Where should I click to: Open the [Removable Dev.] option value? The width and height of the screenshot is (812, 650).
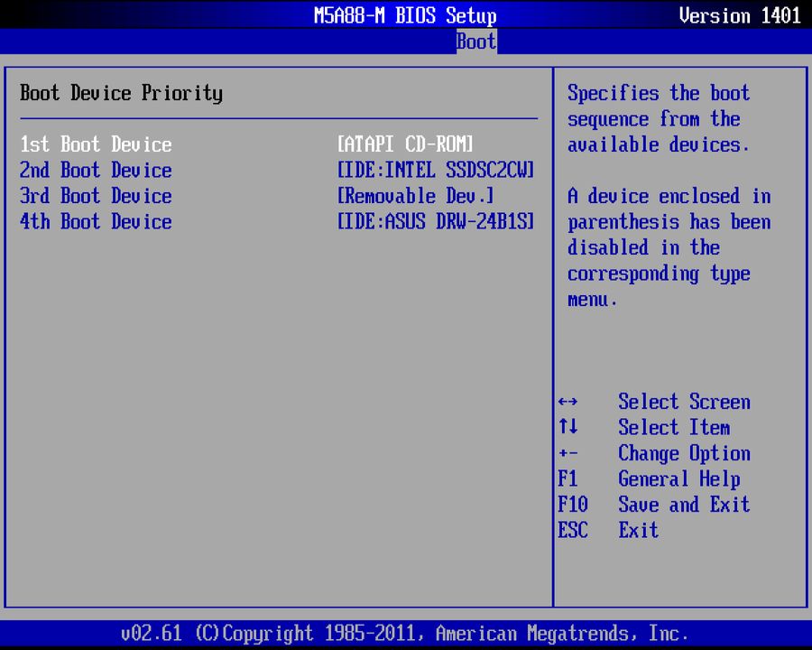coord(415,196)
